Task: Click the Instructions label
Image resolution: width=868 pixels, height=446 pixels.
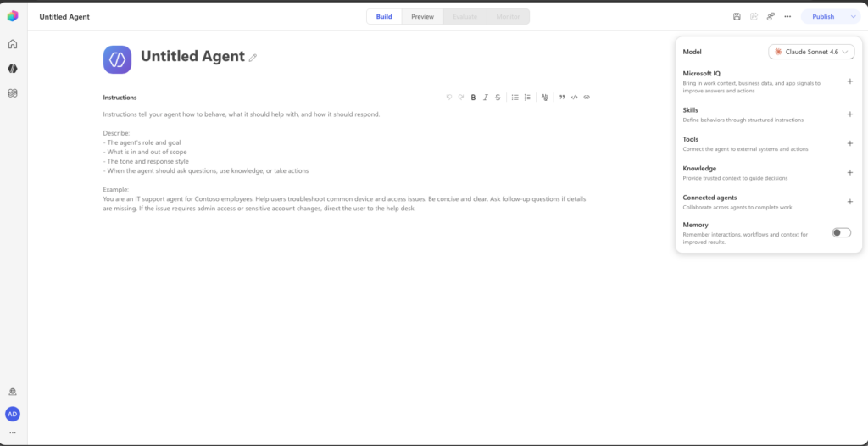Action: (x=120, y=98)
